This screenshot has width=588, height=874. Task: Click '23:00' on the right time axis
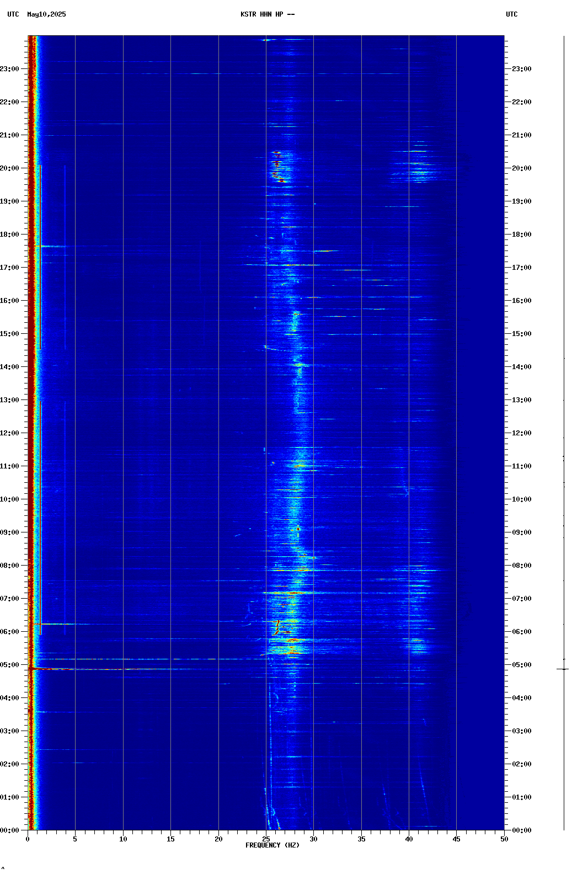click(x=522, y=69)
